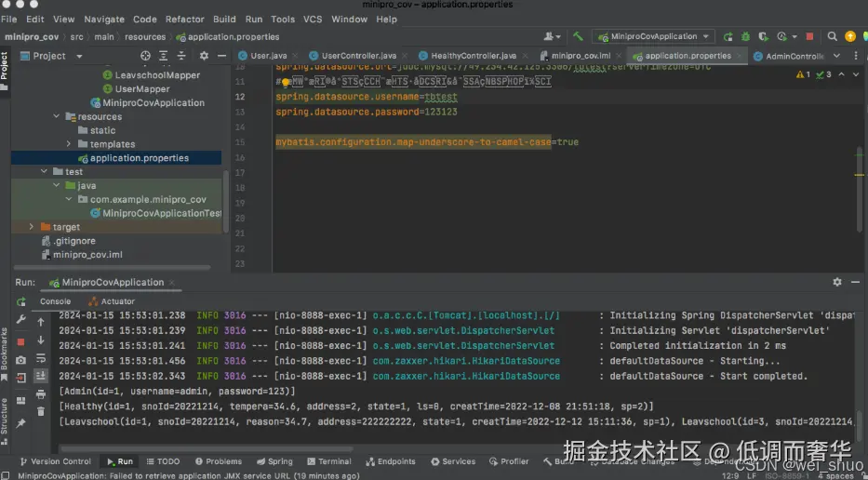Open Project view dropdown arrow
Screen dimensions: 868x480
click(x=79, y=57)
